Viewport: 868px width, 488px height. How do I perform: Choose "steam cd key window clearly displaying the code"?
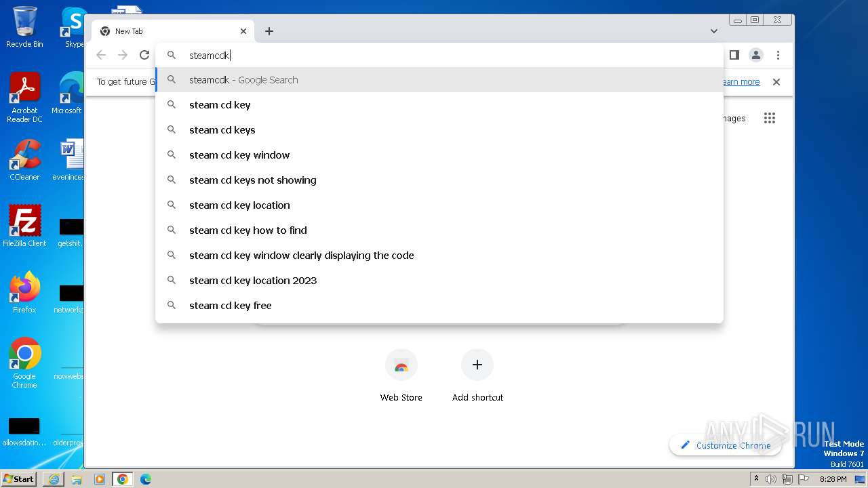(439, 256)
